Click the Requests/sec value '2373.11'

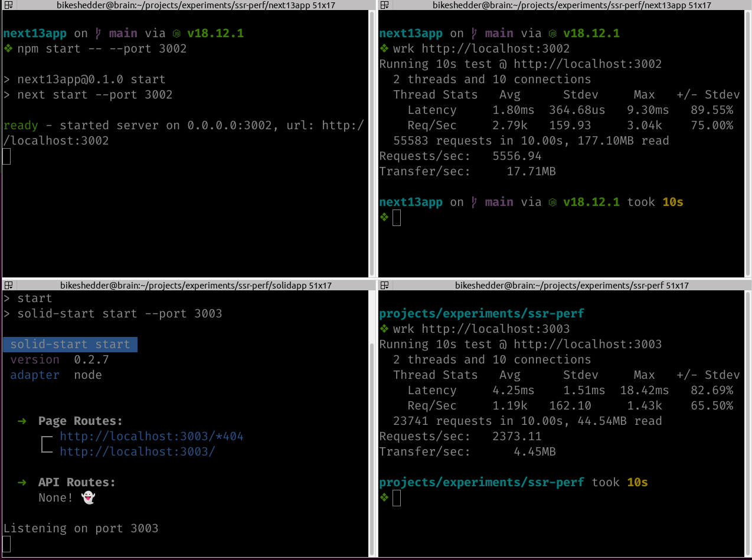coord(517,437)
